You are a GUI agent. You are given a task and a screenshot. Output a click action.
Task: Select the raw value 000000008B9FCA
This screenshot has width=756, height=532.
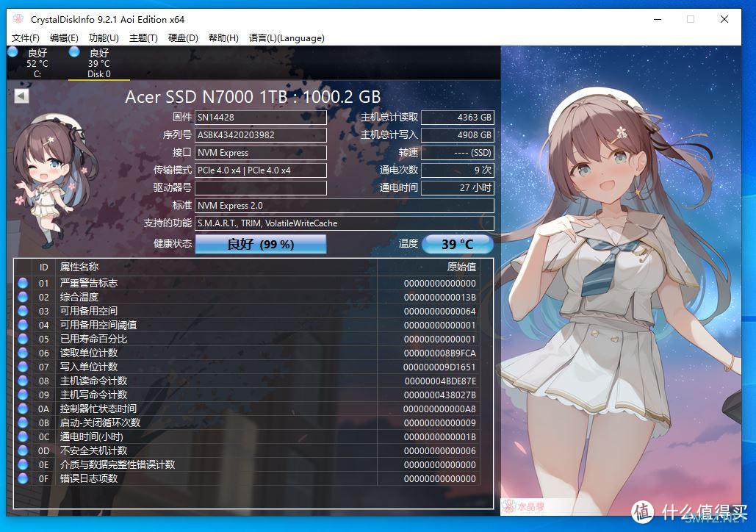point(439,353)
